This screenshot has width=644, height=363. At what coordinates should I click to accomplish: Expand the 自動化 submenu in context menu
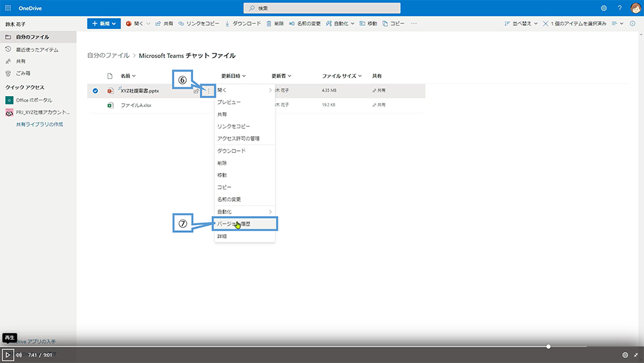(x=244, y=211)
